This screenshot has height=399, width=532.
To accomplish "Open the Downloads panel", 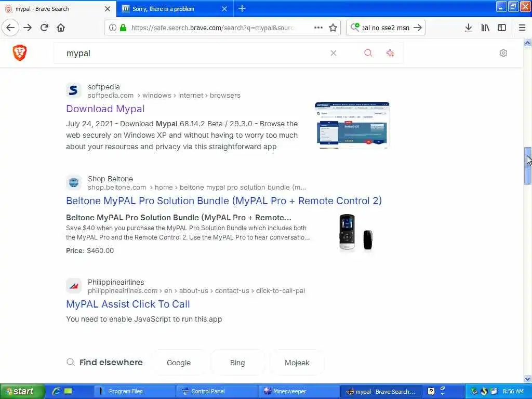I will (469, 28).
